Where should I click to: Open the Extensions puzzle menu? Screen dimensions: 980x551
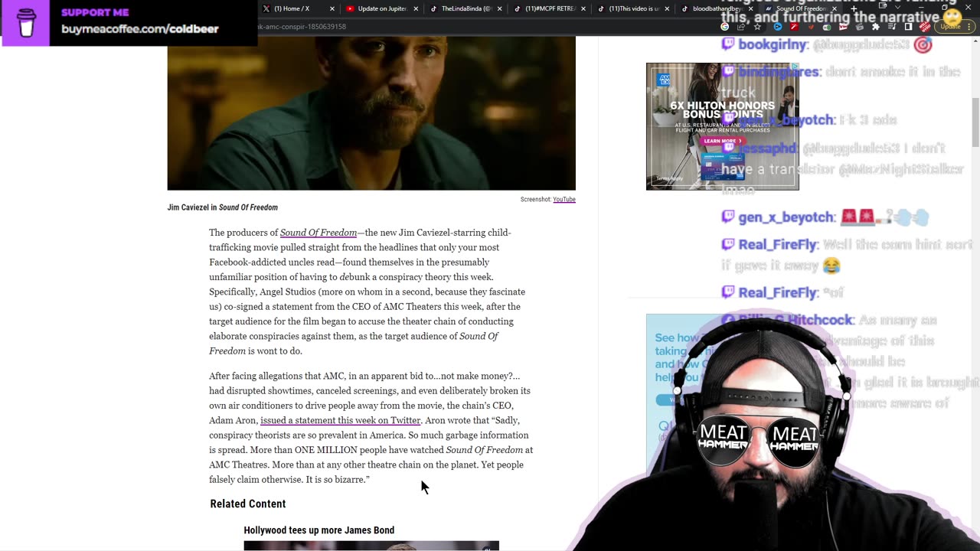coord(876,27)
